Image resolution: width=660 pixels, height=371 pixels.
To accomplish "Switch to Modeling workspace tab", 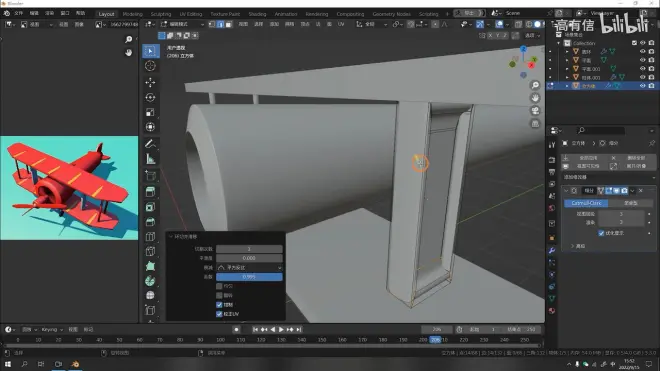I will 133,14.
